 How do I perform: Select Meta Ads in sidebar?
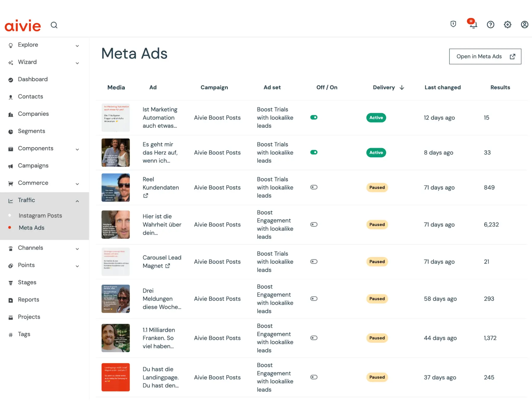tap(31, 228)
